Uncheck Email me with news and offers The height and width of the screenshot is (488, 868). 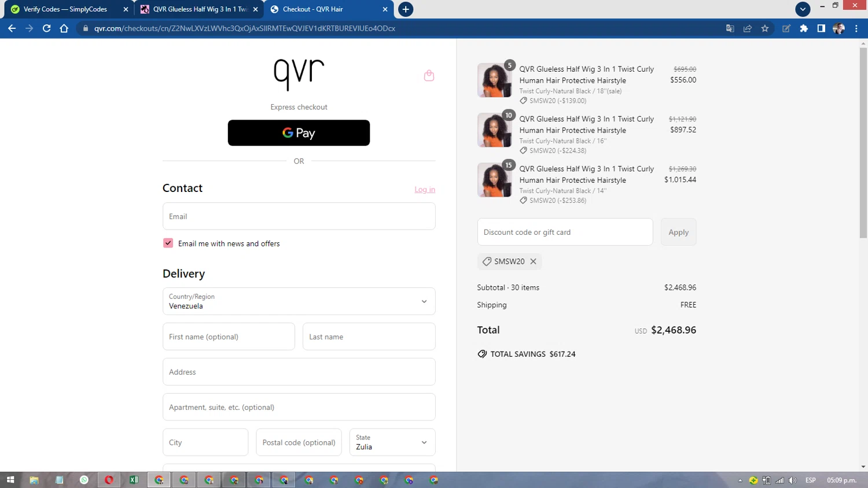pos(168,243)
